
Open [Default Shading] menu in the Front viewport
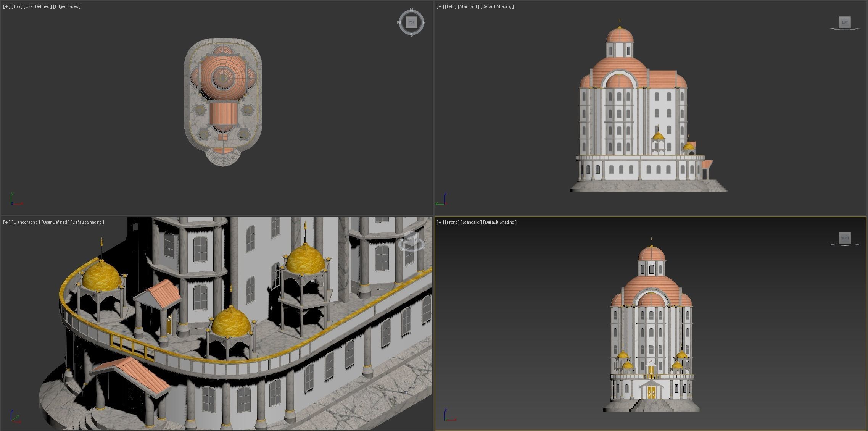[500, 222]
